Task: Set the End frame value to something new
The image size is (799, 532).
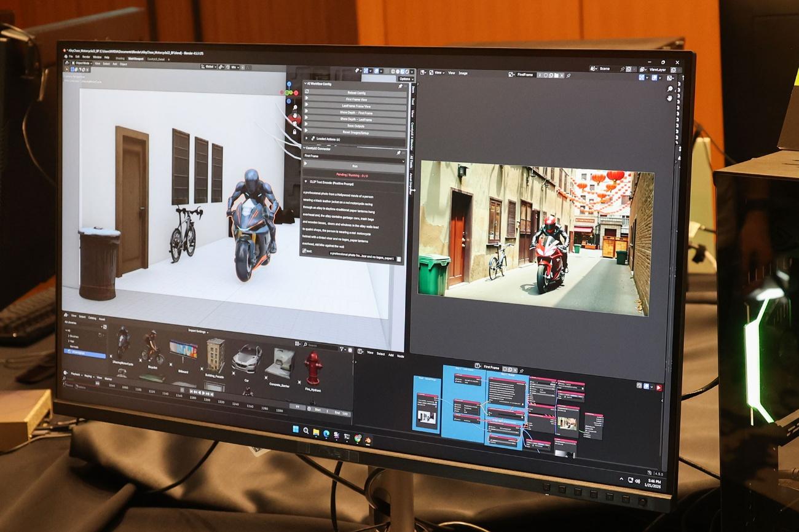Action: tap(342, 412)
